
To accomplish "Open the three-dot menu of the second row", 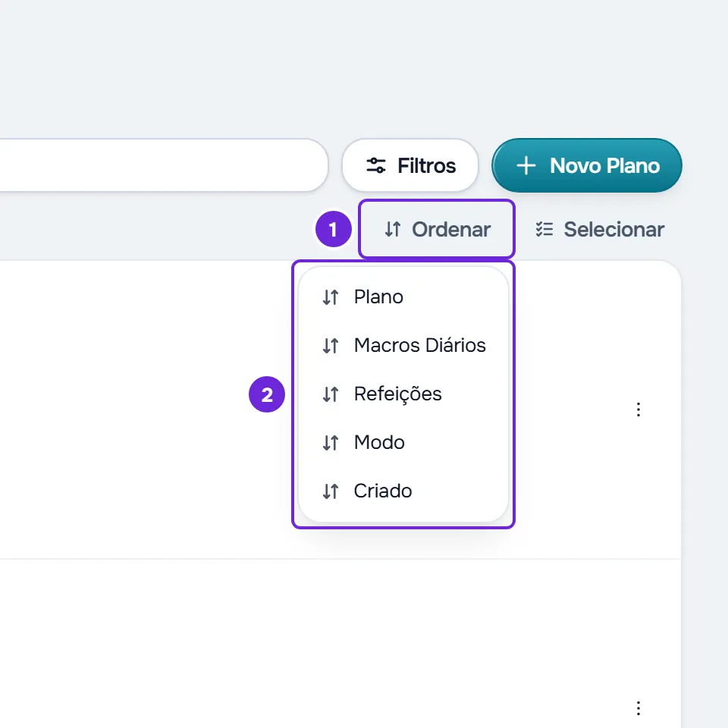I will click(x=639, y=708).
